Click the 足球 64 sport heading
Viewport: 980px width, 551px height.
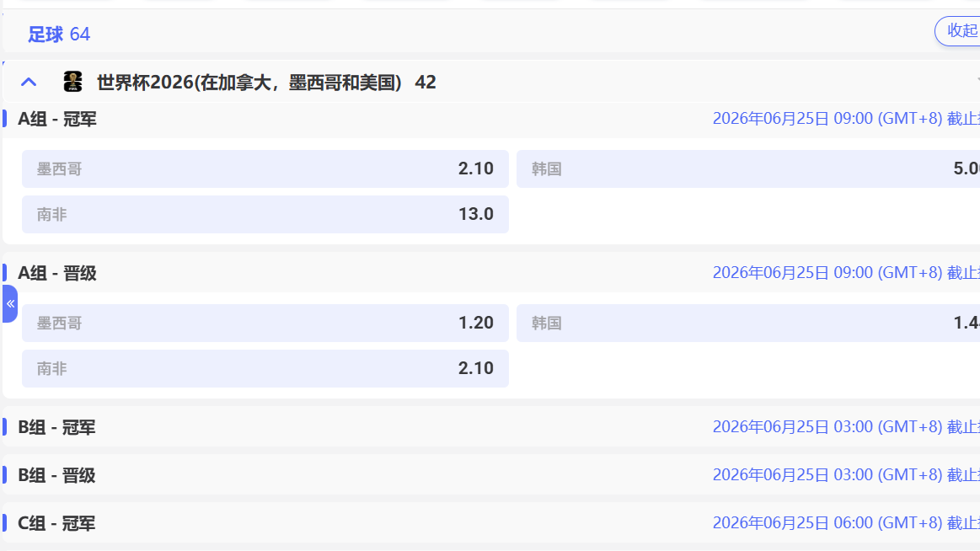(59, 34)
